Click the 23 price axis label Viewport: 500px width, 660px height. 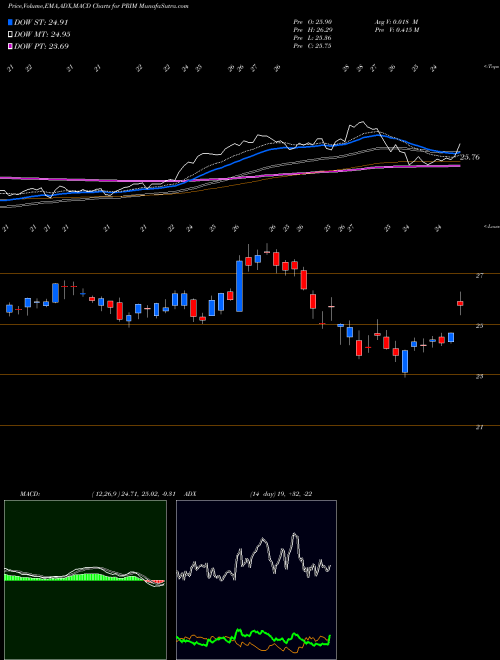(479, 377)
